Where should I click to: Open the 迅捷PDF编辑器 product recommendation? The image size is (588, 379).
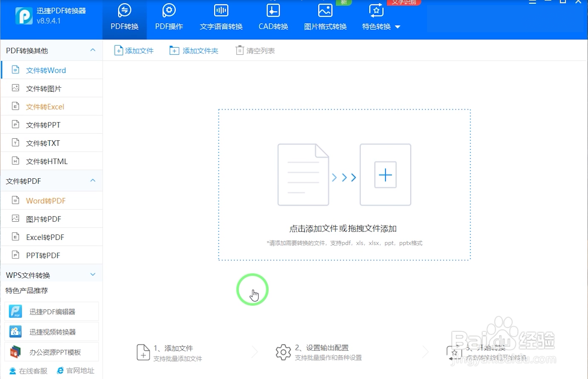[52, 312]
